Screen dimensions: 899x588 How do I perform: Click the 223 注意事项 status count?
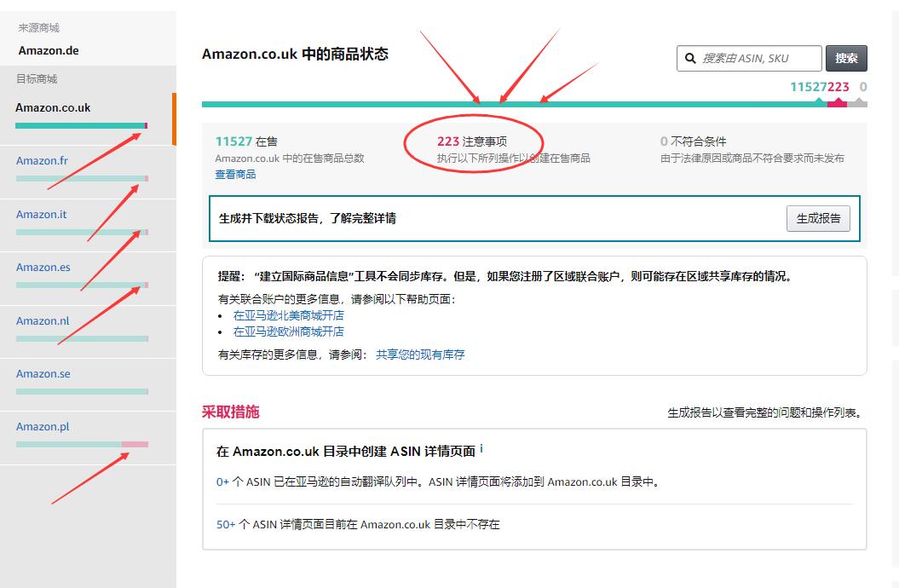[472, 141]
